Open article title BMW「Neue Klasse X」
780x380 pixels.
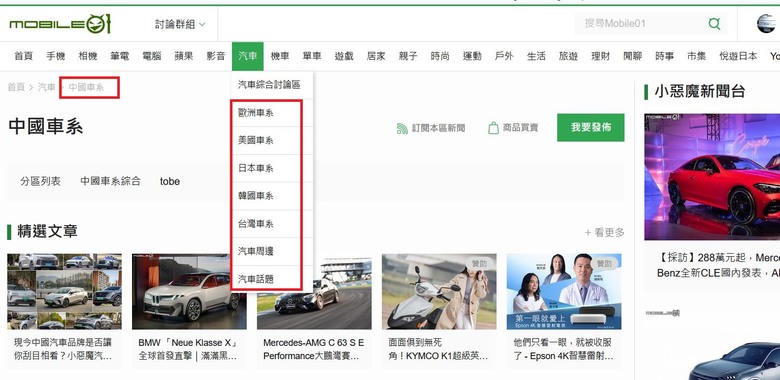188,350
